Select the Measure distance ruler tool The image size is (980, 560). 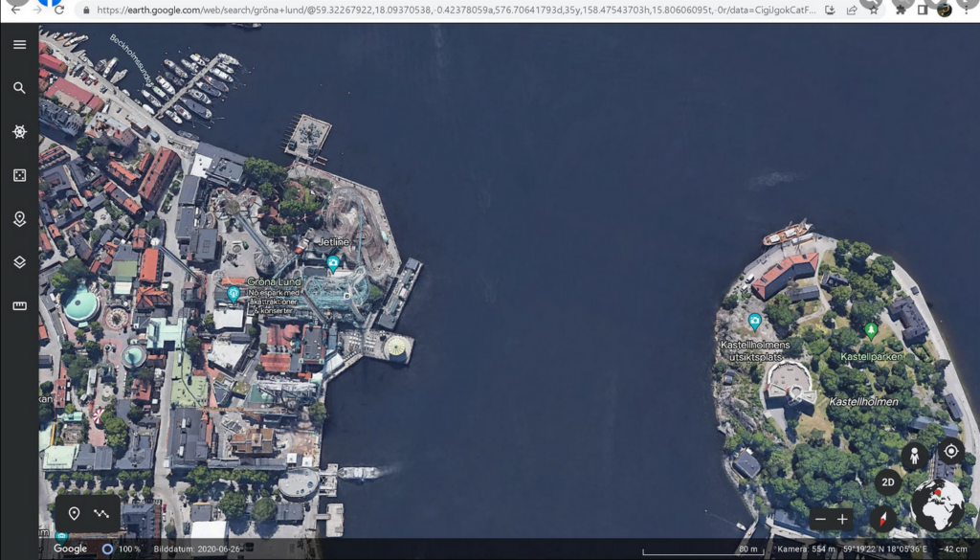[19, 306]
